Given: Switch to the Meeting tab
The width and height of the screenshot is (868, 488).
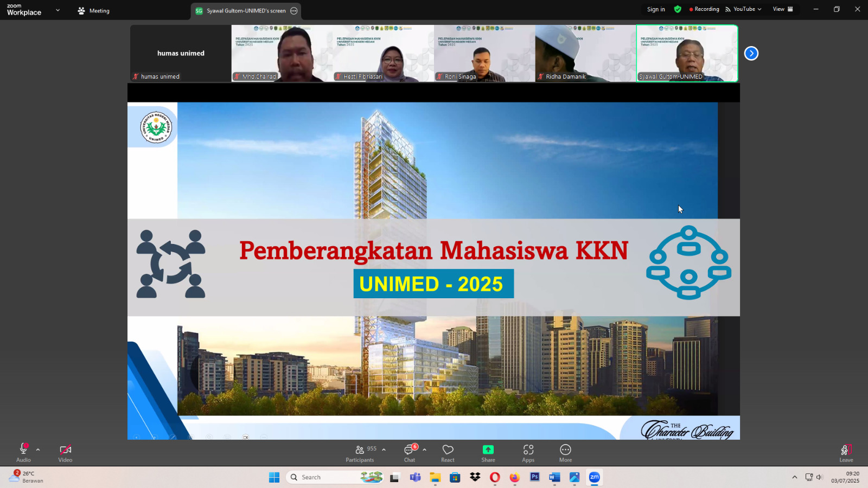Looking at the screenshot, I should pyautogui.click(x=94, y=11).
